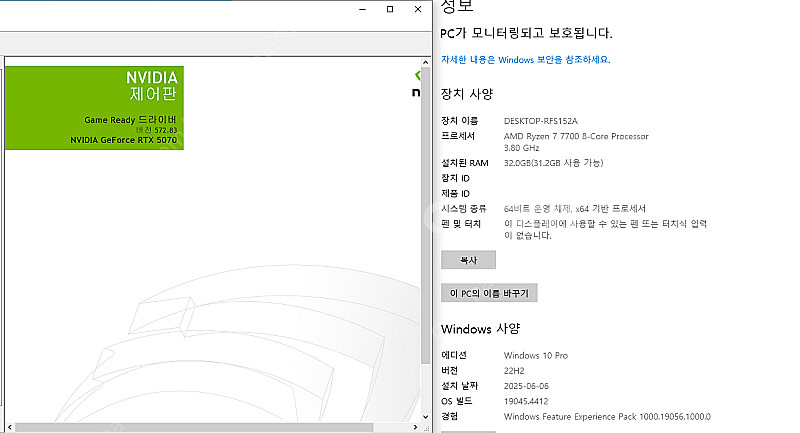Viewport: 800px width, 433px height.
Task: Click the scroll up arrow in NVIDIA panel
Action: pos(426,62)
